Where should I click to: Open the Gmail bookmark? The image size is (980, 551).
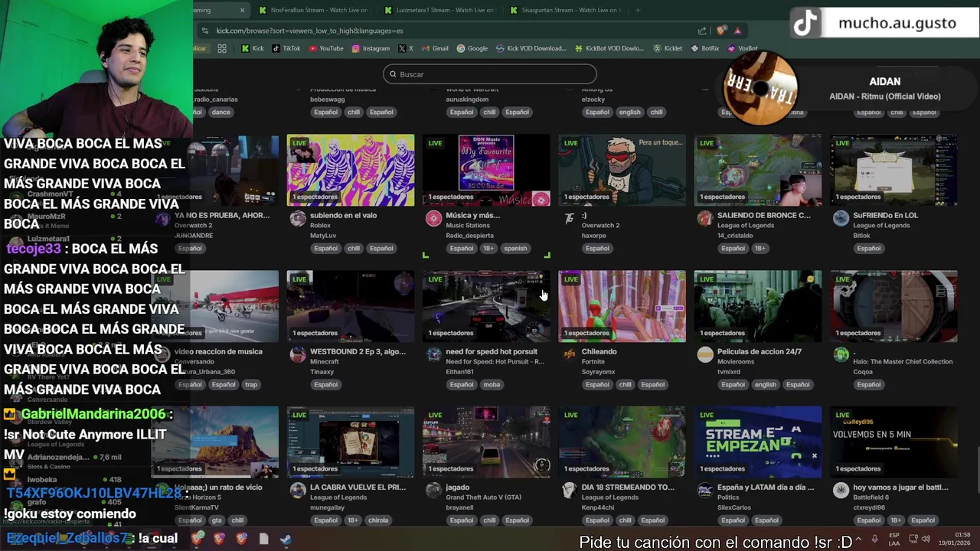435,48
